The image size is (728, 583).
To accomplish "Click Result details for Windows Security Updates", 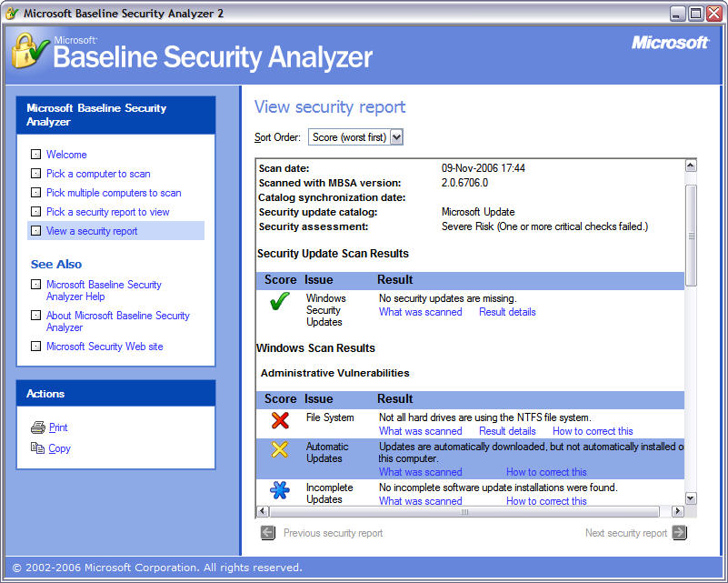I will (507, 312).
